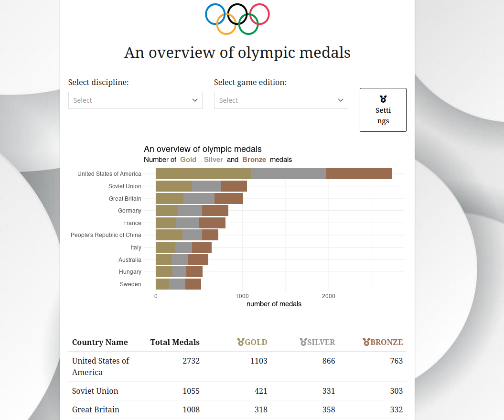Click the Soviet Union gold bar segment
Viewport: 504px width, 420px height.
pos(174,186)
